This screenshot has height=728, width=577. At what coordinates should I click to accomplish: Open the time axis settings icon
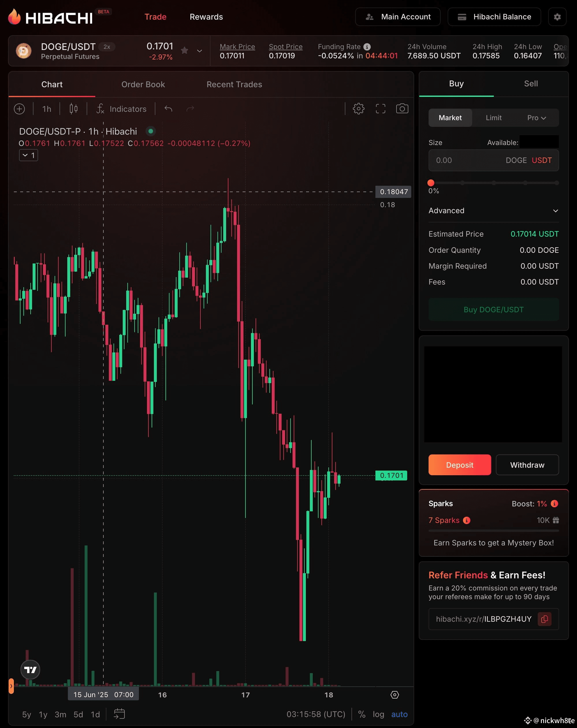(x=395, y=694)
